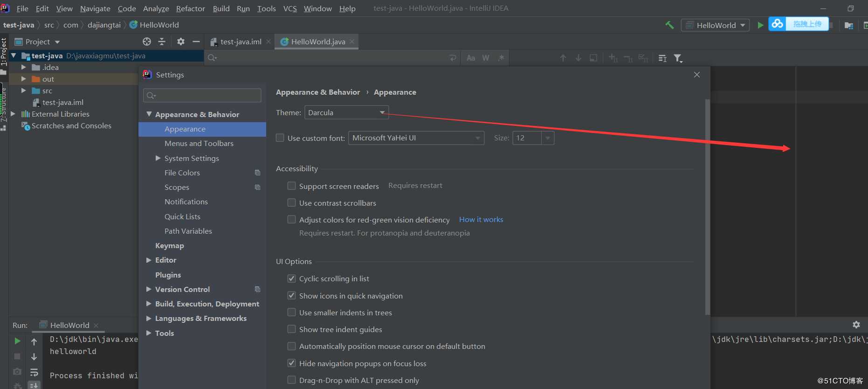Open the Theme dropdown showing Darcula

click(346, 112)
